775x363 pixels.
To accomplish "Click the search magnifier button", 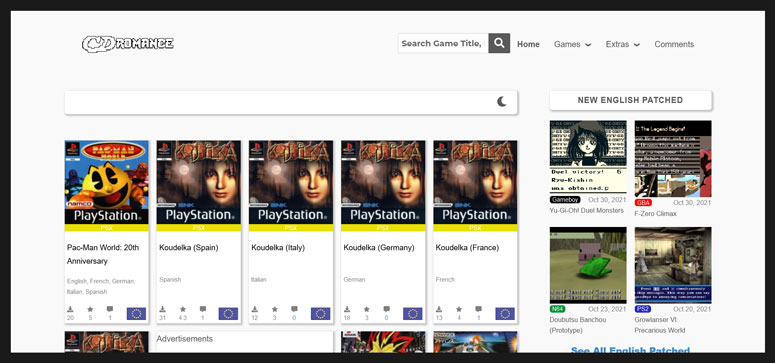I will click(499, 43).
